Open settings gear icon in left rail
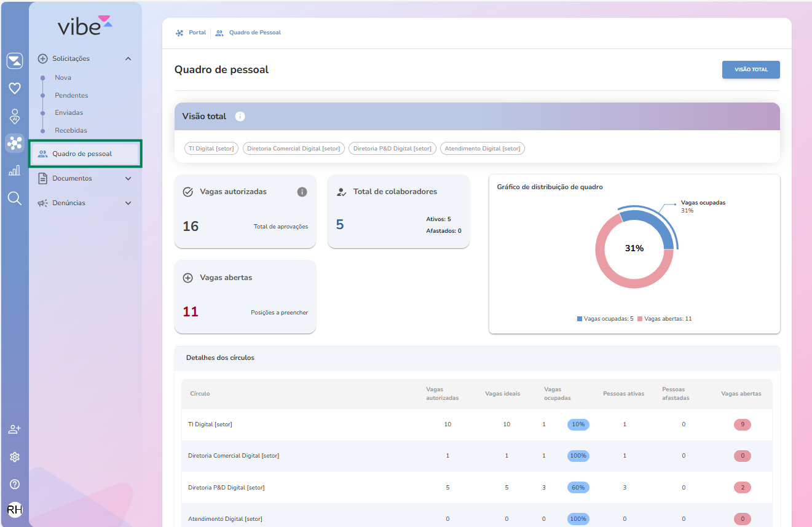Image resolution: width=812 pixels, height=527 pixels. click(15, 457)
